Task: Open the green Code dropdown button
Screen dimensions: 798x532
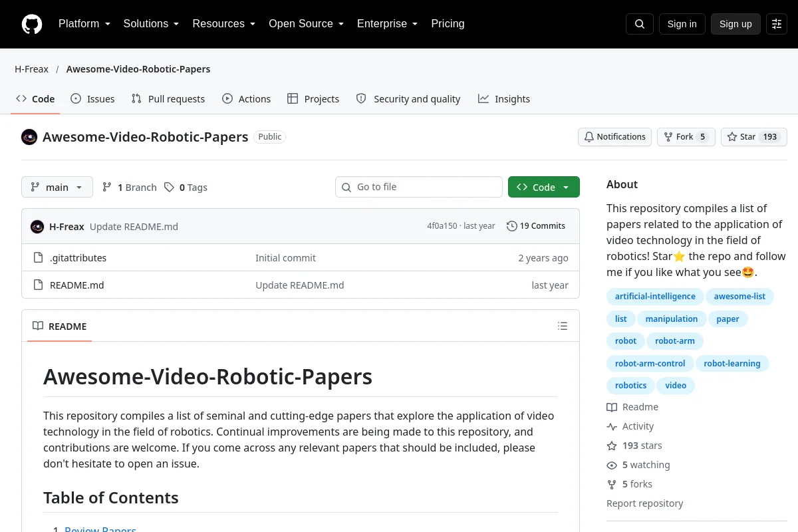Action: tap(544, 187)
